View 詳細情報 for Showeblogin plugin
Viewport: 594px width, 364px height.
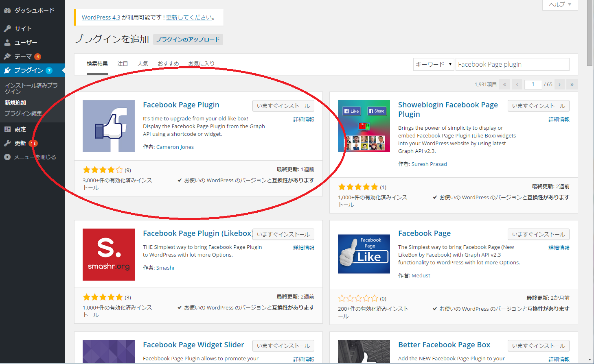click(559, 119)
